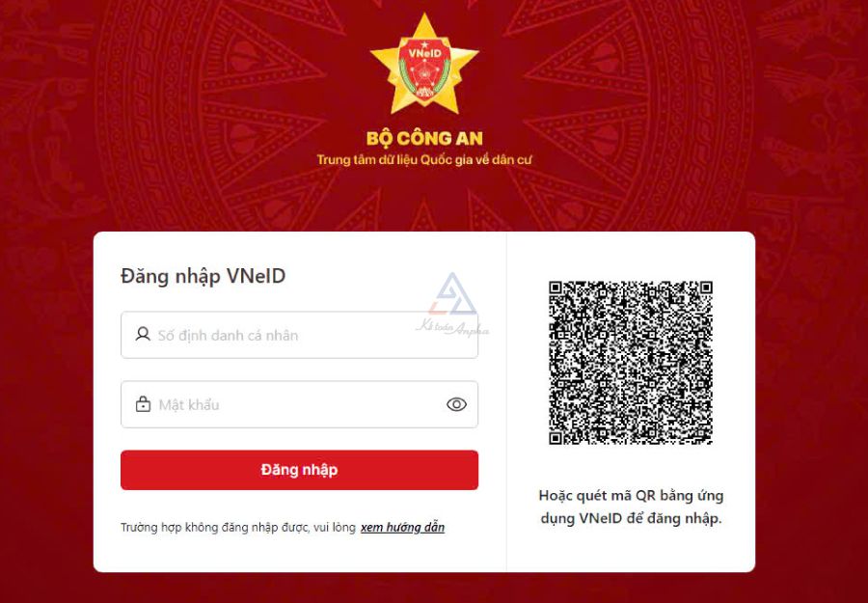Click the Trung tâm dữ liệu Quốc gia subtitle
Image resolution: width=868 pixels, height=603 pixels.
pyautogui.click(x=424, y=160)
